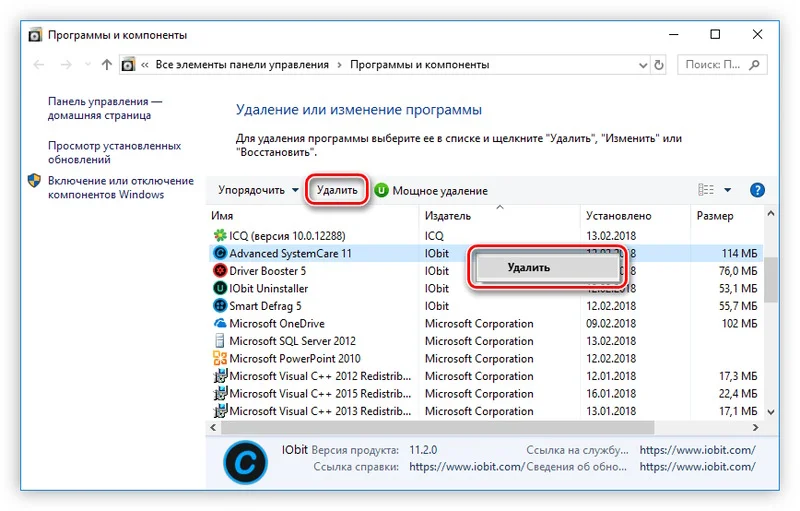Click the scroll down arrow of list

coord(771,412)
